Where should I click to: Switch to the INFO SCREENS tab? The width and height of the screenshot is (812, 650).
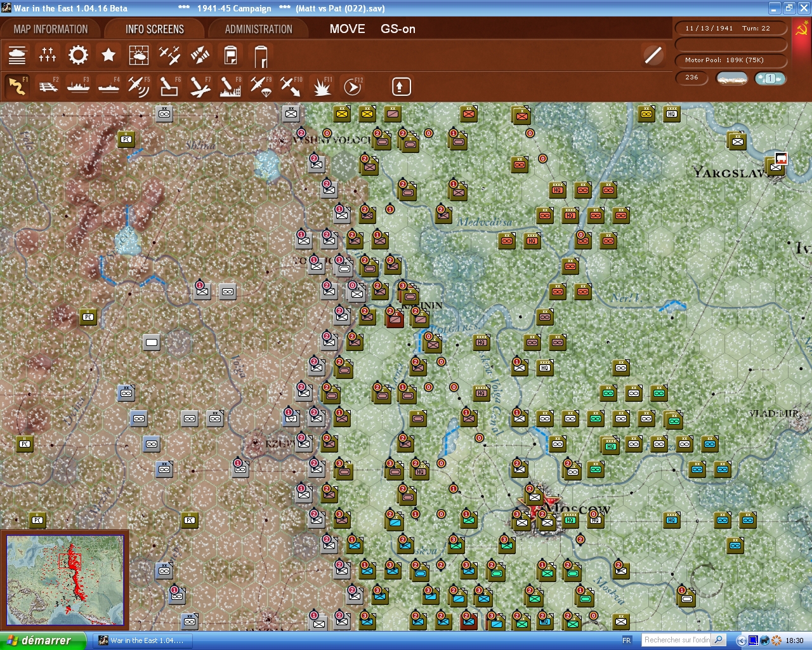click(155, 29)
